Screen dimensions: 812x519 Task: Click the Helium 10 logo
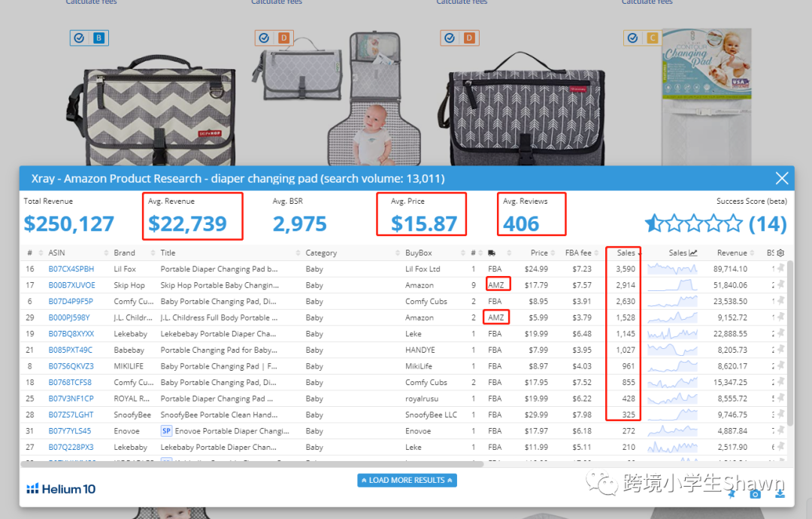pos(61,489)
